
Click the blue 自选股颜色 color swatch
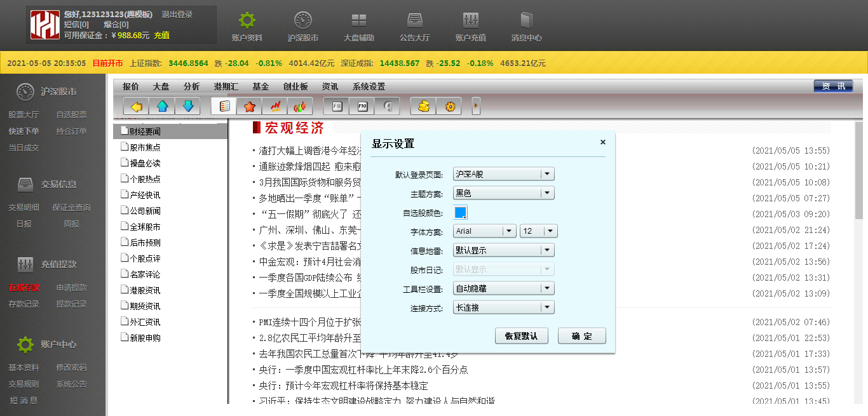click(x=461, y=212)
